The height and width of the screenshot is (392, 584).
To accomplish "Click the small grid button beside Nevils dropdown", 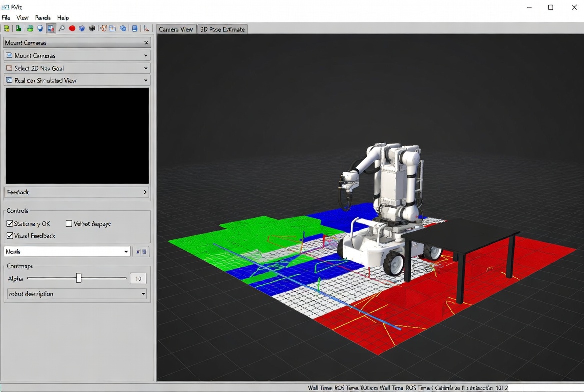I will [144, 252].
